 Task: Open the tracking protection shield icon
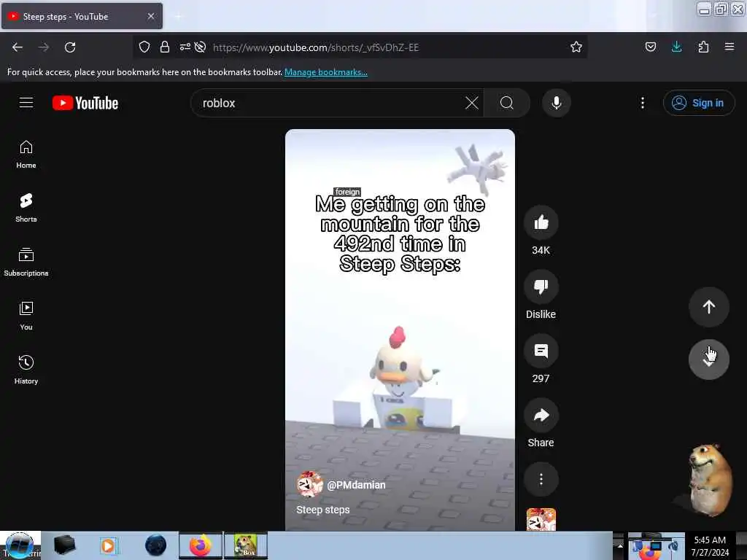pos(144,47)
